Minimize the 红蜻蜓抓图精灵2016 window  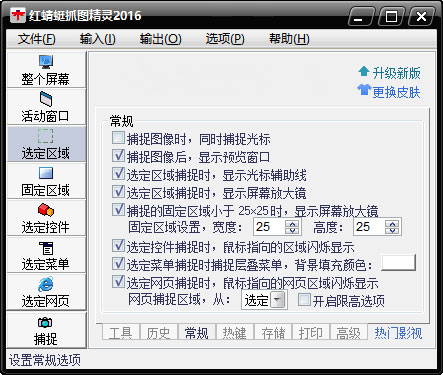tap(360, 16)
